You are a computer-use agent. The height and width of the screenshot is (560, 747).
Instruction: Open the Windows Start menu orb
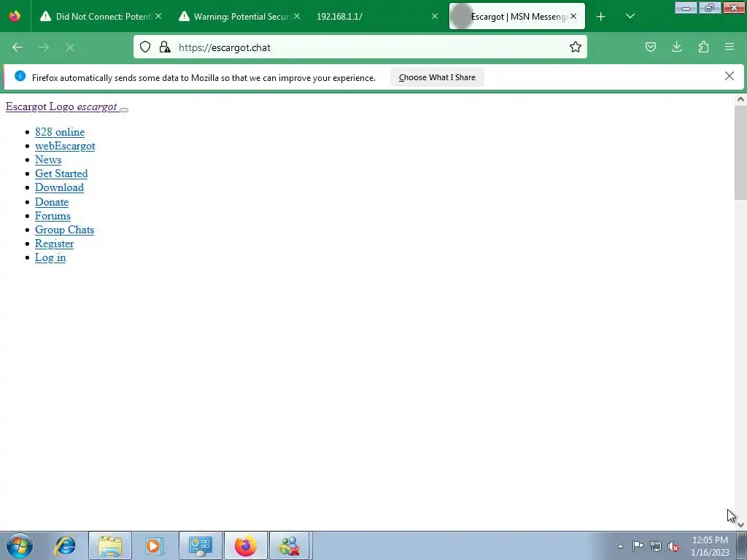tap(20, 545)
